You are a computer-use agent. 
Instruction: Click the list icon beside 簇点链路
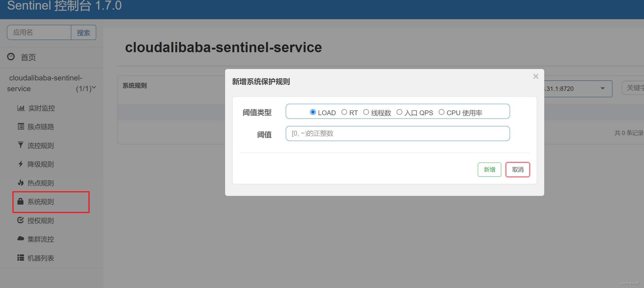(21, 127)
